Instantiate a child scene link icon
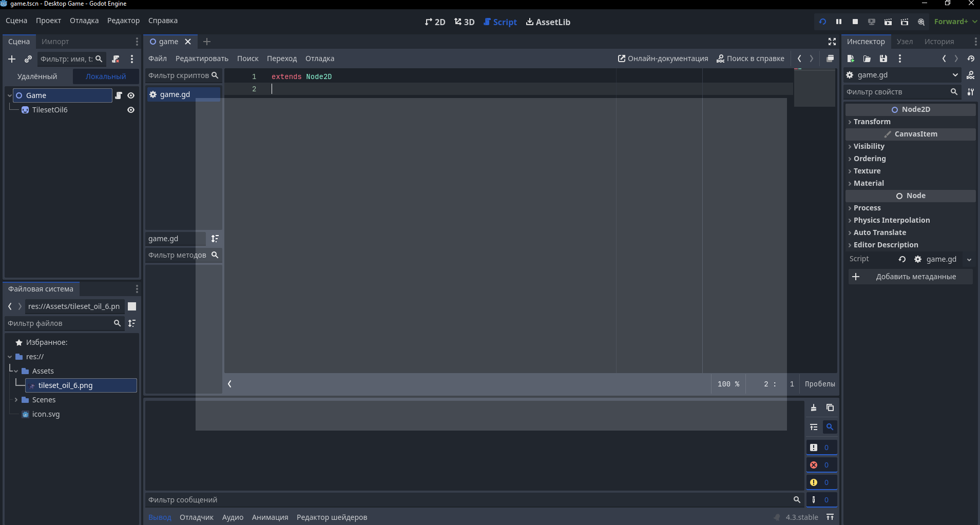The height and width of the screenshot is (525, 980). pos(28,59)
